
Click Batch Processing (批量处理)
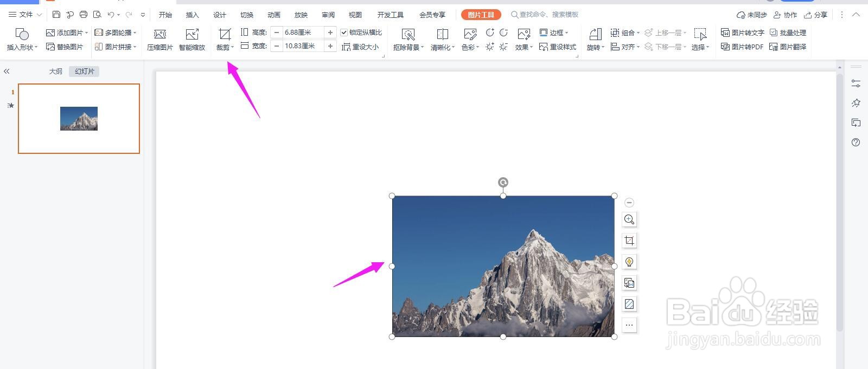coord(788,33)
